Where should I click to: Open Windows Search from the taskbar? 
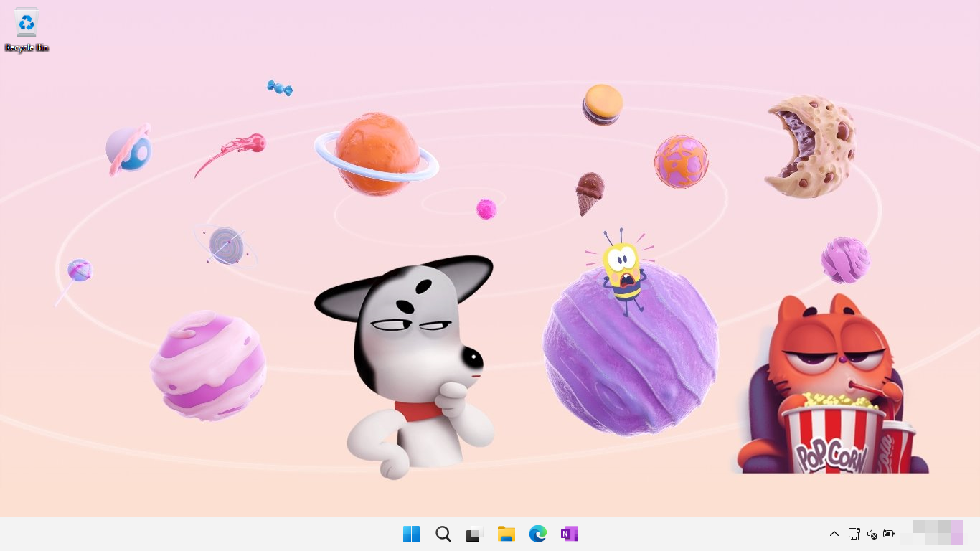[x=443, y=534]
